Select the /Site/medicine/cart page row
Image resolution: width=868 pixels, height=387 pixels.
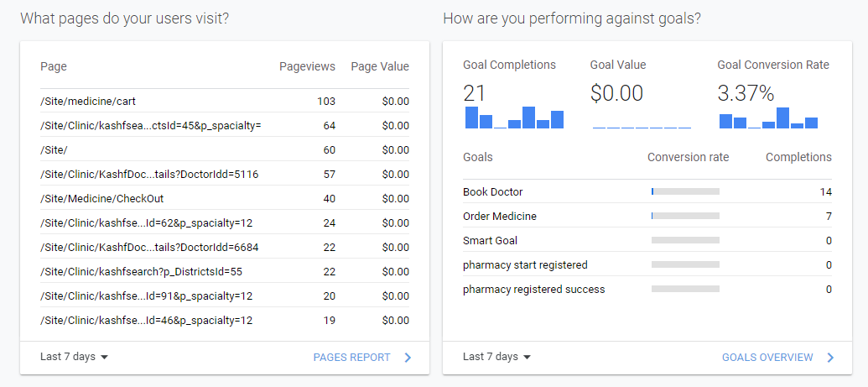(225, 101)
